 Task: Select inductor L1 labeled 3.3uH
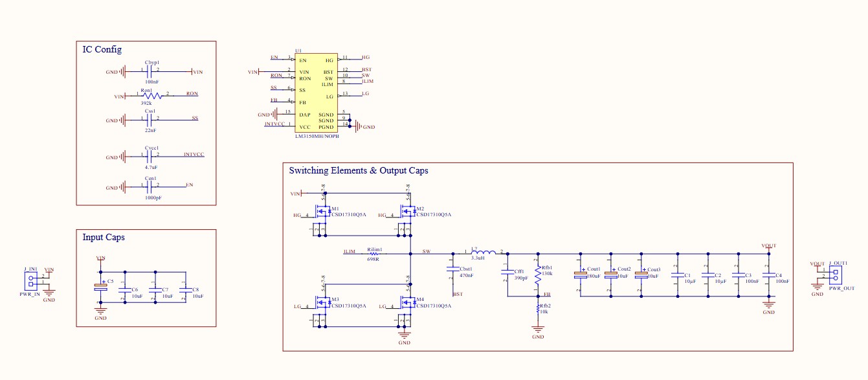point(483,251)
